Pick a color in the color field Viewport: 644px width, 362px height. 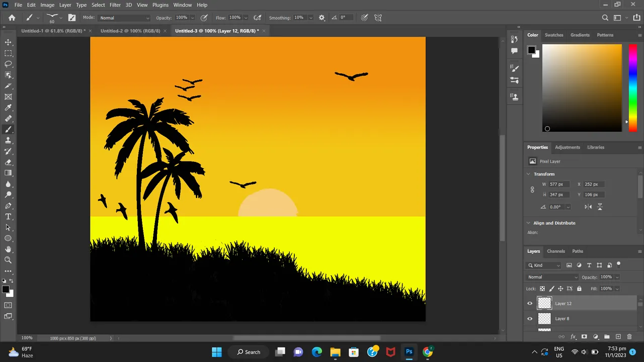coord(582,88)
